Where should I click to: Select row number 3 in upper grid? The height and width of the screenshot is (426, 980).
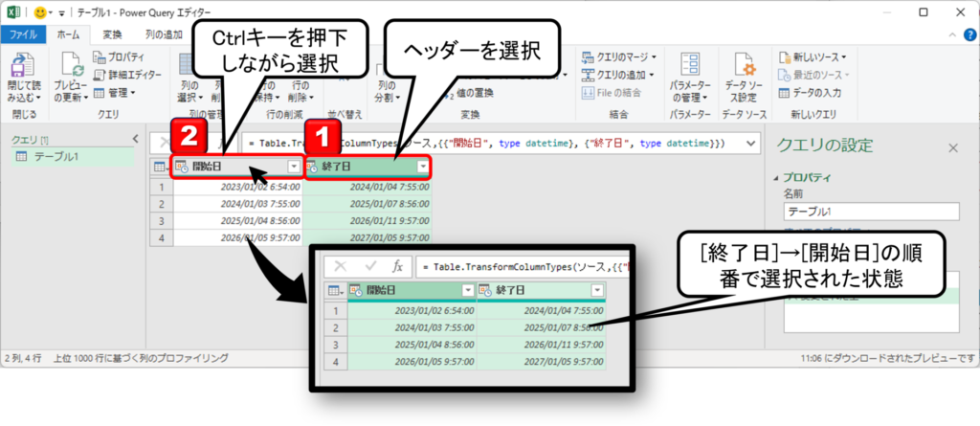coord(161,221)
